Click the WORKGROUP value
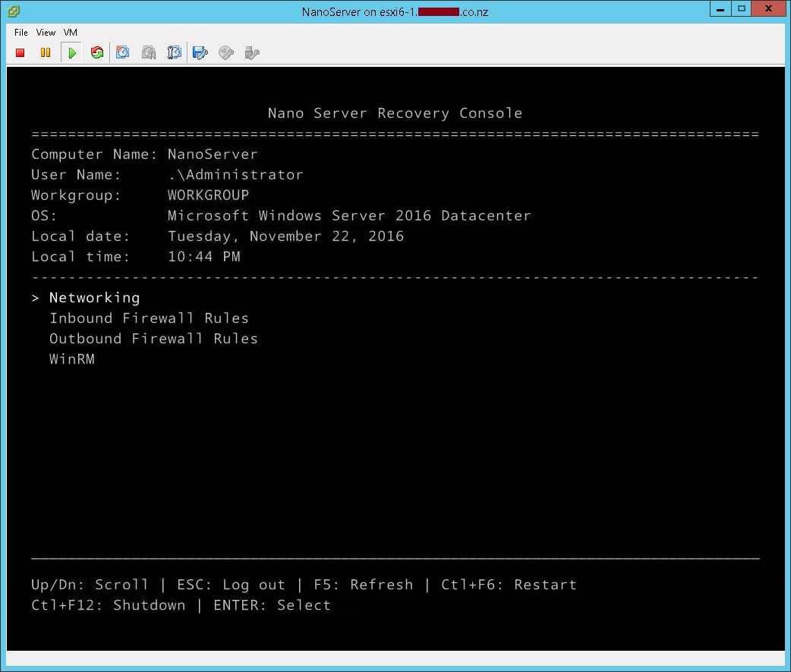The image size is (791, 672). pyautogui.click(x=208, y=194)
